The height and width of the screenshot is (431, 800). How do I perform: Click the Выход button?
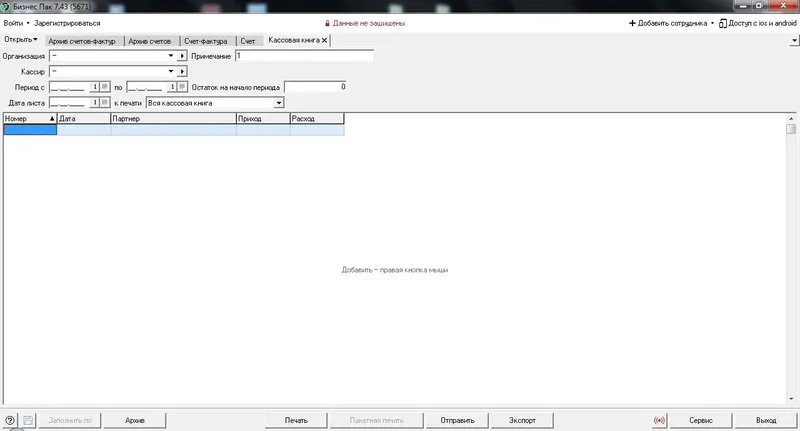tap(766, 420)
